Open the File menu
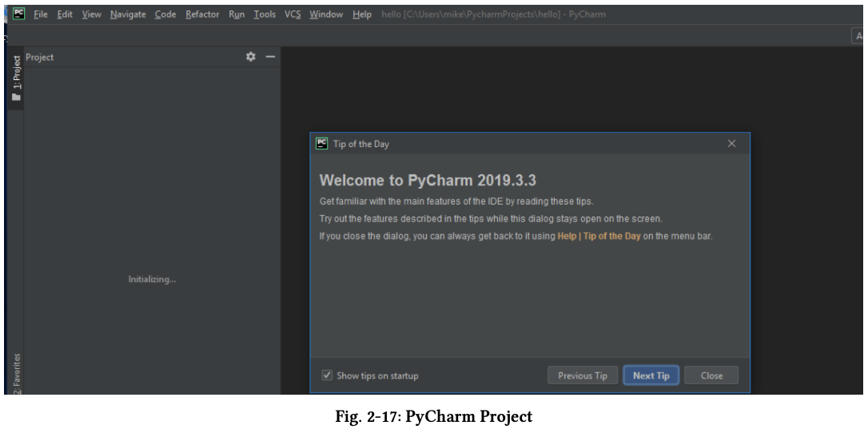 pyautogui.click(x=41, y=14)
